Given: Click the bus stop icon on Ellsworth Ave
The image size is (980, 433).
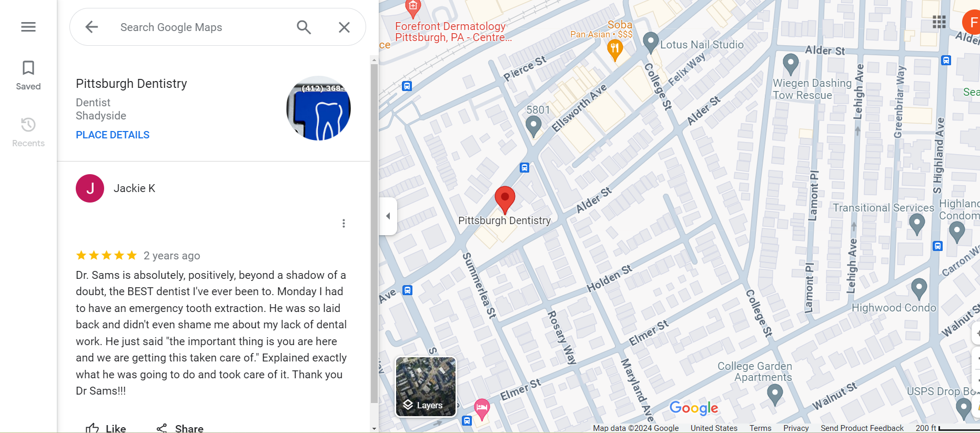Looking at the screenshot, I should [x=524, y=168].
